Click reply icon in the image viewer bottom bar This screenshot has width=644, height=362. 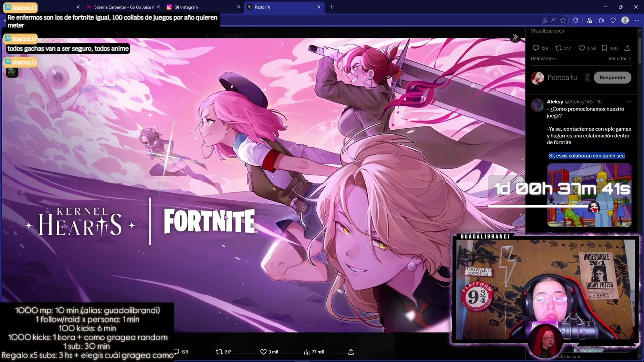tap(176, 352)
